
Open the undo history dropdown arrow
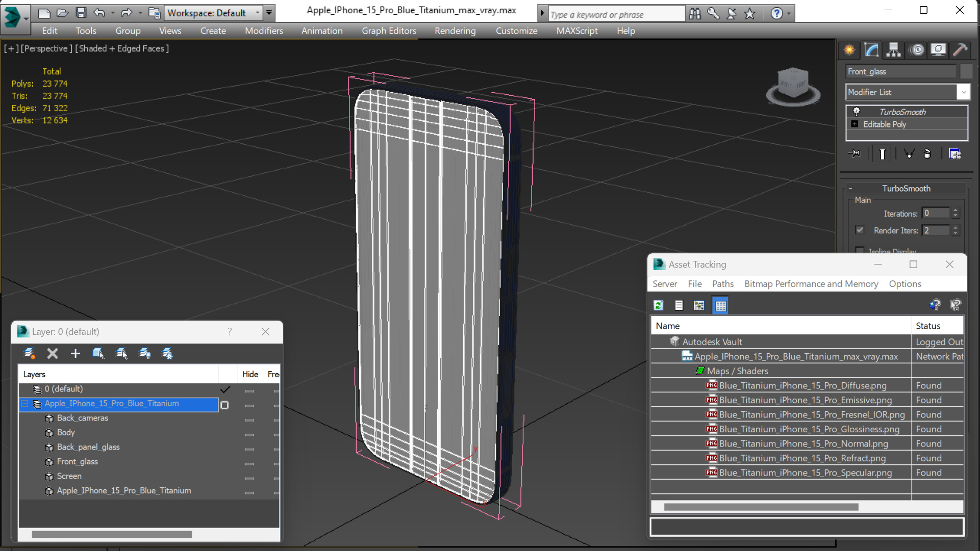pyautogui.click(x=113, y=13)
